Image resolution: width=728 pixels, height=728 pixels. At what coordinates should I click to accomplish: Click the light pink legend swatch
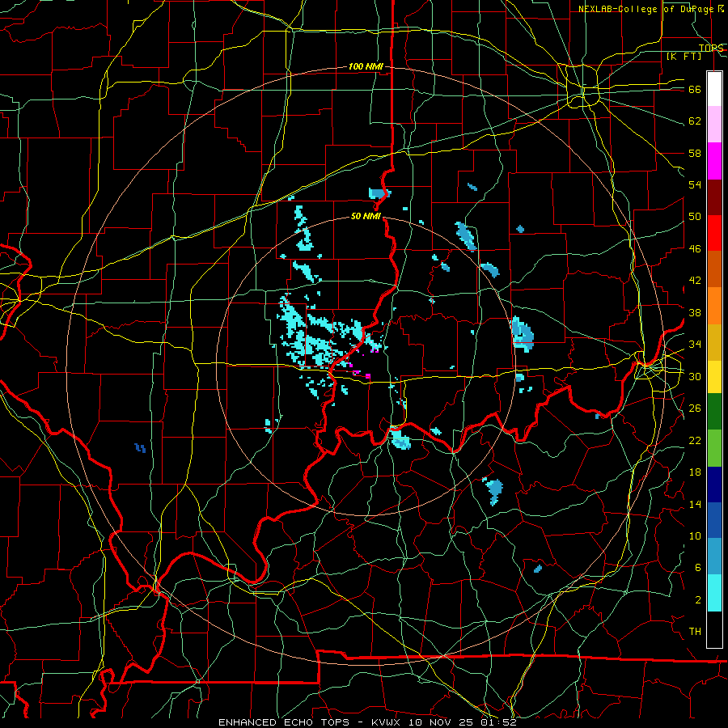click(714, 125)
